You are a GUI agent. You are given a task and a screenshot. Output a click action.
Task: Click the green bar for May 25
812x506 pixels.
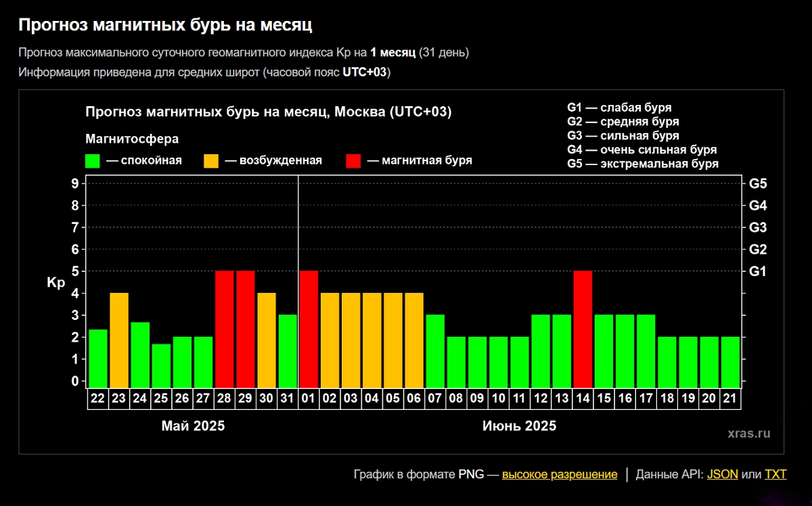[x=161, y=365]
